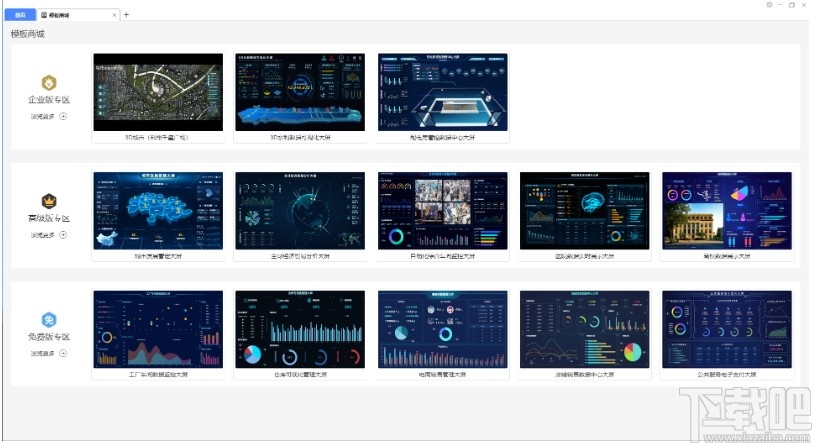Click the 高级版专区 section heading
The width and height of the screenshot is (814, 443).
49,218
